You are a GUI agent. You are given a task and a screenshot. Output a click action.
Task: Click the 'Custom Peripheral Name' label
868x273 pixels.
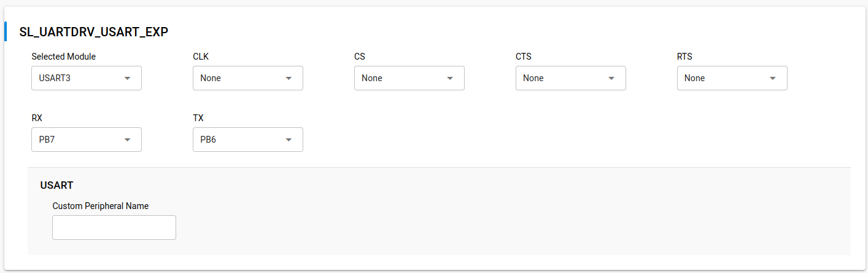101,206
